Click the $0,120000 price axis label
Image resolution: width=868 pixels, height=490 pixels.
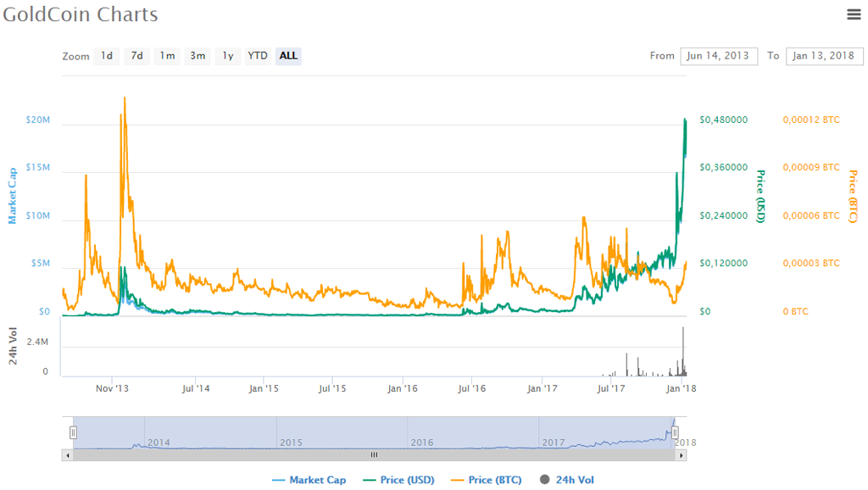[724, 264]
